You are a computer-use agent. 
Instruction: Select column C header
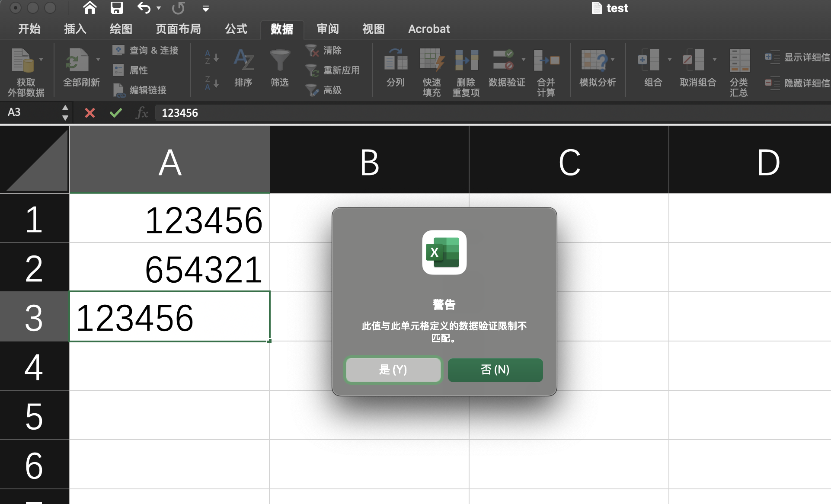coord(569,160)
